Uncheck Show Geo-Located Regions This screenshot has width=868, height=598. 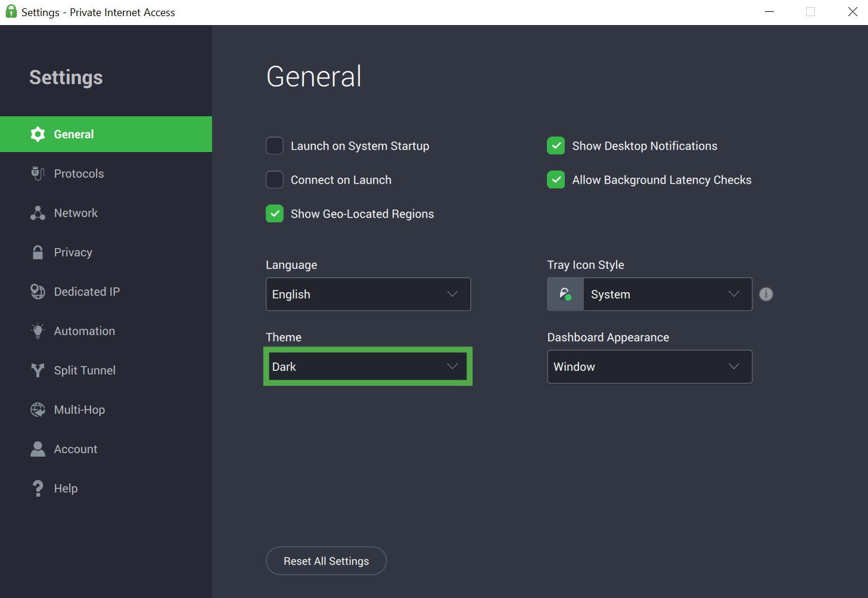(275, 213)
